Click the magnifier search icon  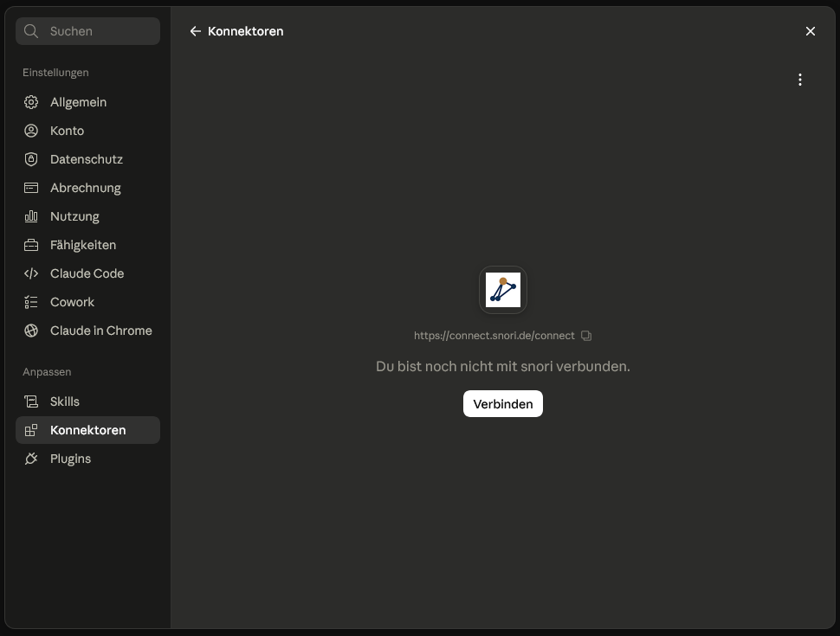(x=31, y=31)
